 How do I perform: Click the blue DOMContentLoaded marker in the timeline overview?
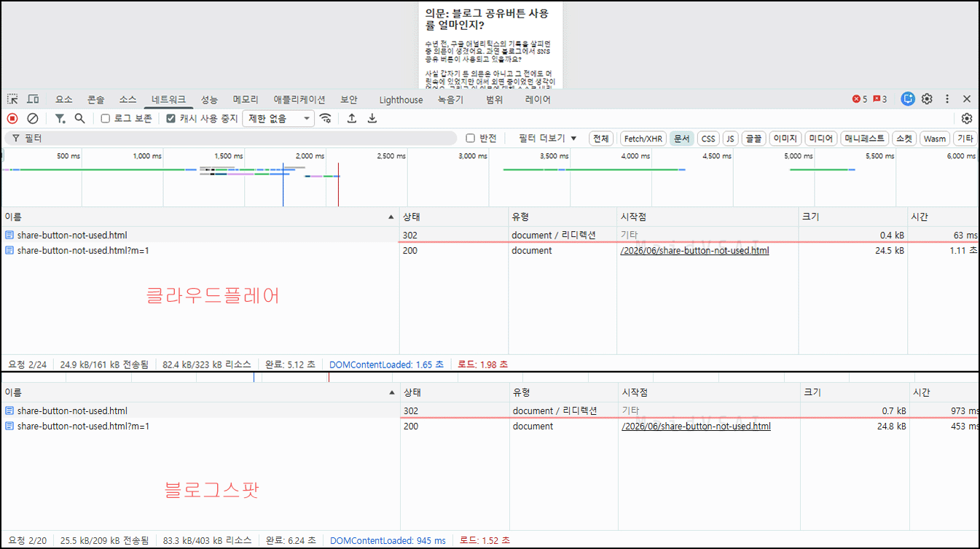[x=283, y=184]
